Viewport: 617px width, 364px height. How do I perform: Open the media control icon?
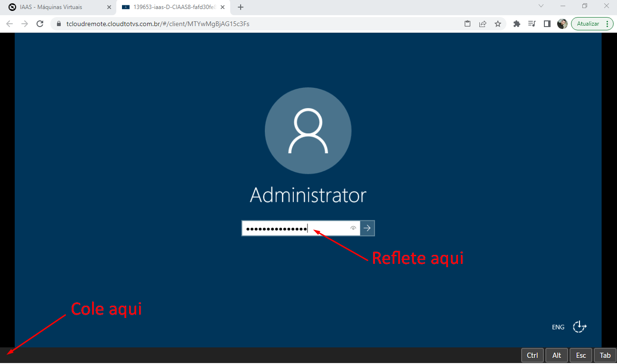pos(532,24)
